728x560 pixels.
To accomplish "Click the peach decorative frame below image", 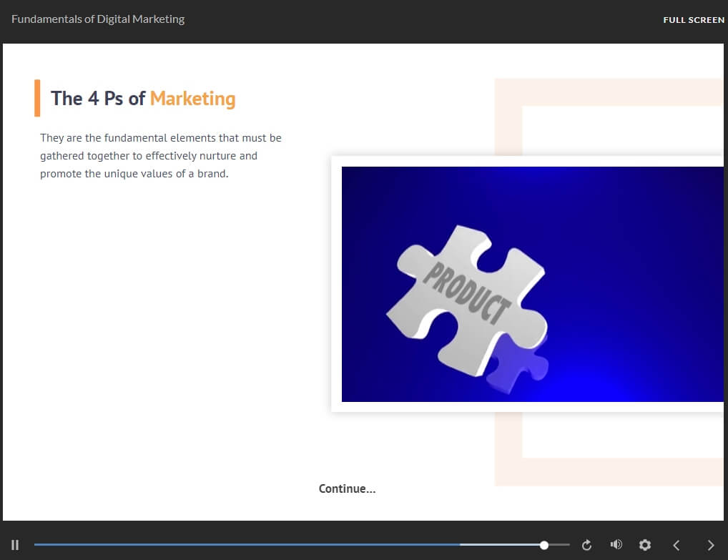I will pos(608,472).
